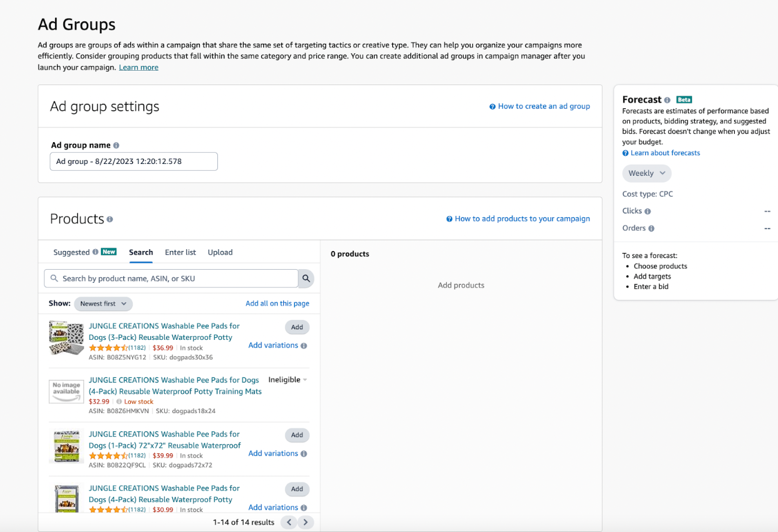This screenshot has width=778, height=532.
Task: Expand the Ineligible status dropdown
Action: tap(288, 380)
